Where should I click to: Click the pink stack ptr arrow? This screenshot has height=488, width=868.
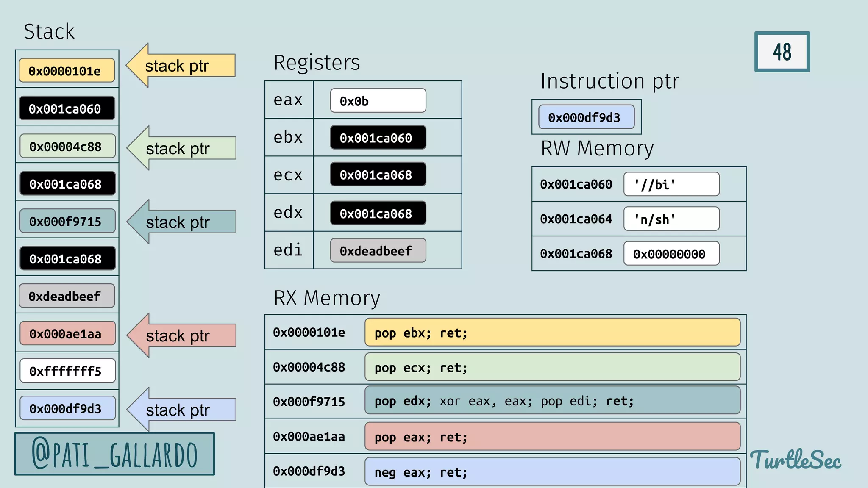181,335
